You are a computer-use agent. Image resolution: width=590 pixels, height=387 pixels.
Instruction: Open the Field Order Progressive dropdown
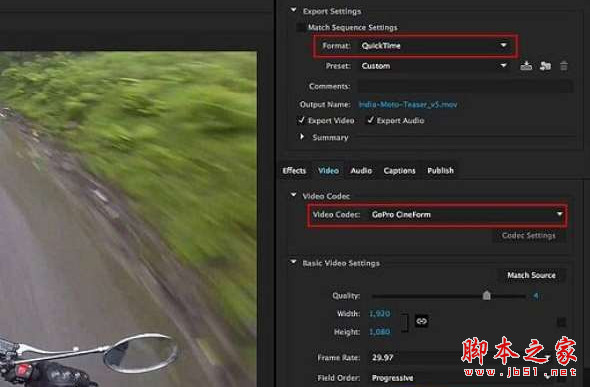pyautogui.click(x=461, y=378)
